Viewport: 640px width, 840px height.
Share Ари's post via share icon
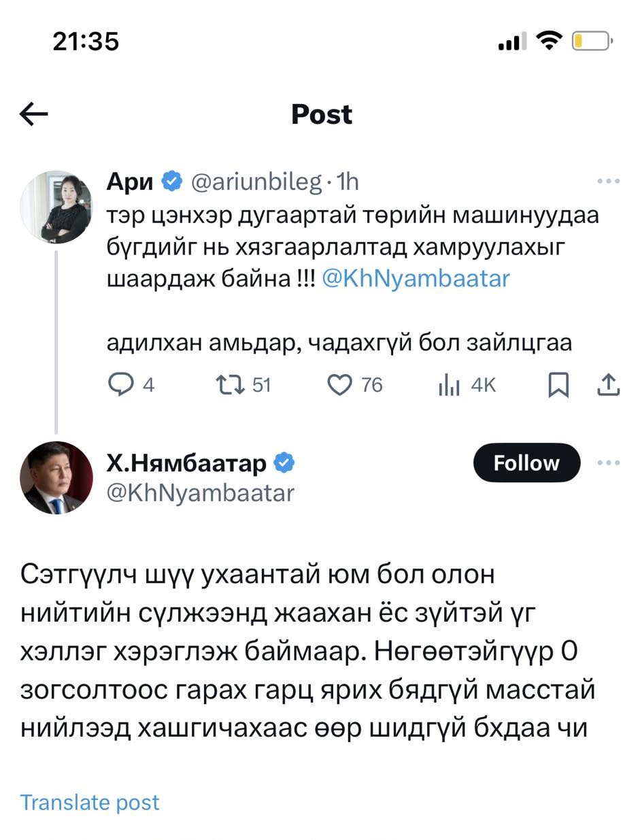tap(607, 385)
